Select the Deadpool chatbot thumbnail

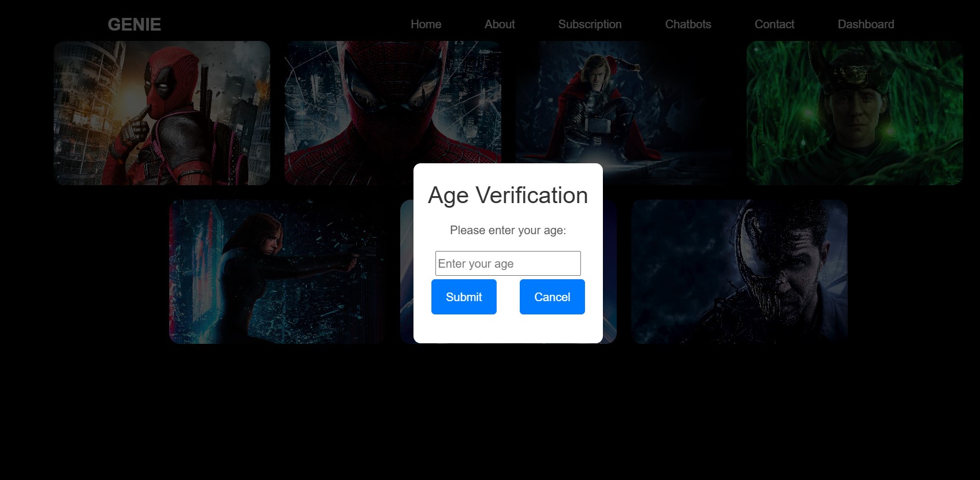(x=162, y=113)
